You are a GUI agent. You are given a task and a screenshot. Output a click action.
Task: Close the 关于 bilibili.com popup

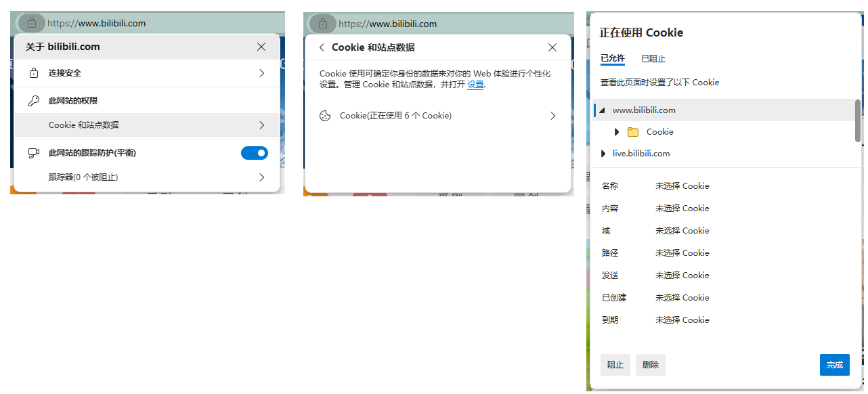(261, 47)
